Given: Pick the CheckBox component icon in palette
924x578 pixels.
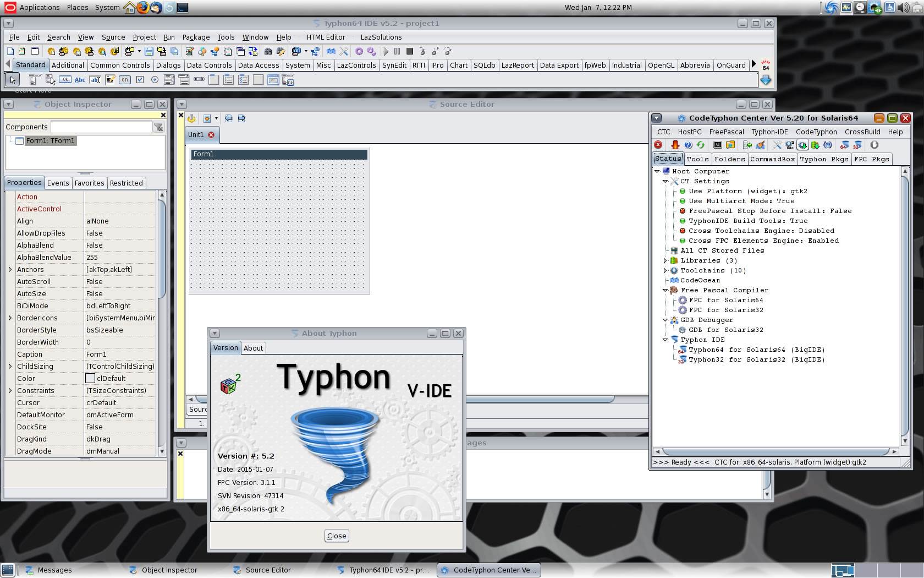Looking at the screenshot, I should pyautogui.click(x=140, y=80).
